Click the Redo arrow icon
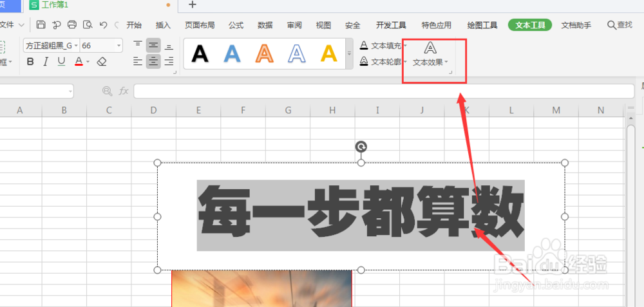 pos(117,25)
